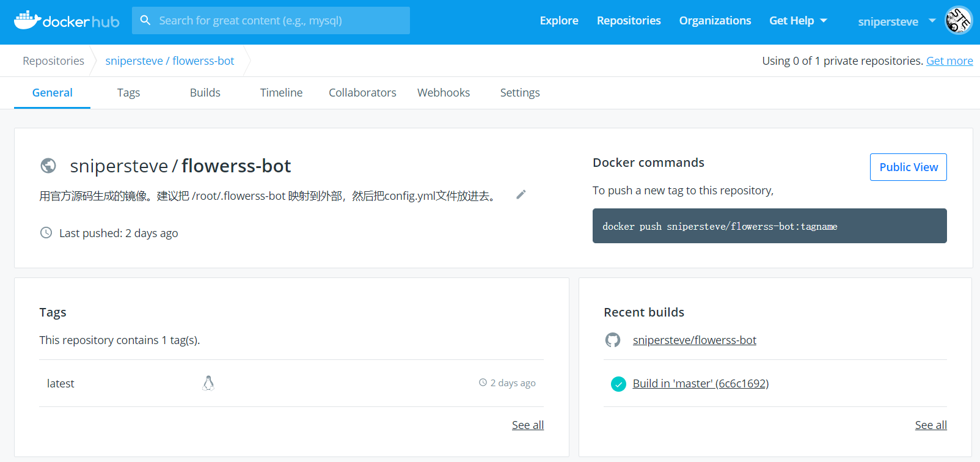Open the Builds tab
Image resolution: width=980 pixels, height=462 pixels.
point(205,93)
